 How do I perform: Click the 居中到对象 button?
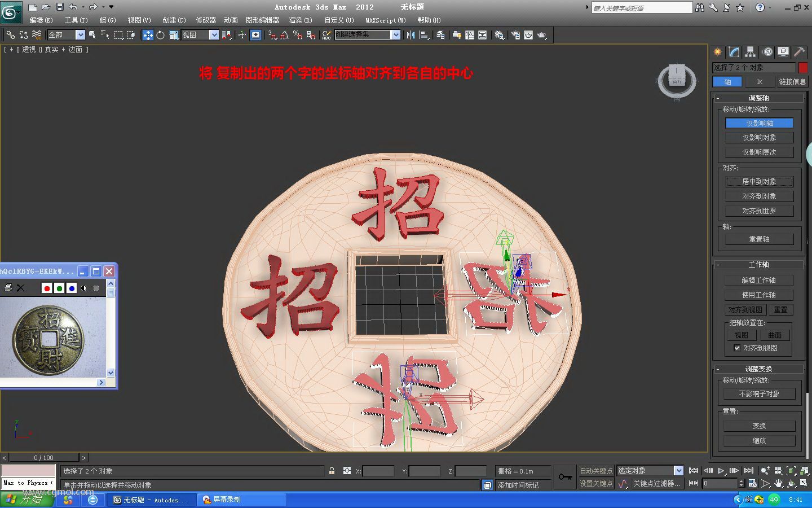tap(759, 182)
